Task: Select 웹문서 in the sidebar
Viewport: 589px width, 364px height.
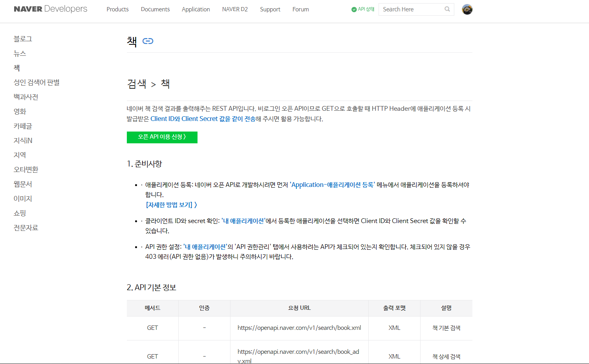Action: (23, 184)
